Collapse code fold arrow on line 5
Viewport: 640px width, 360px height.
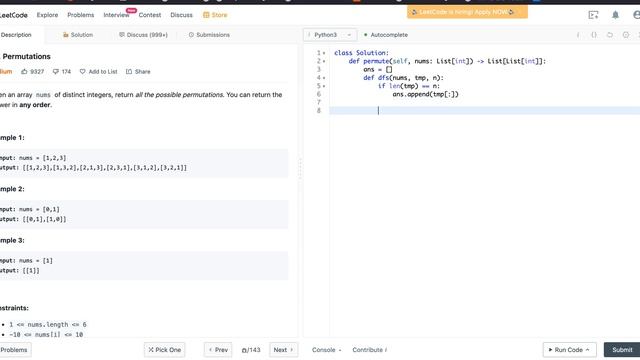pos(324,86)
